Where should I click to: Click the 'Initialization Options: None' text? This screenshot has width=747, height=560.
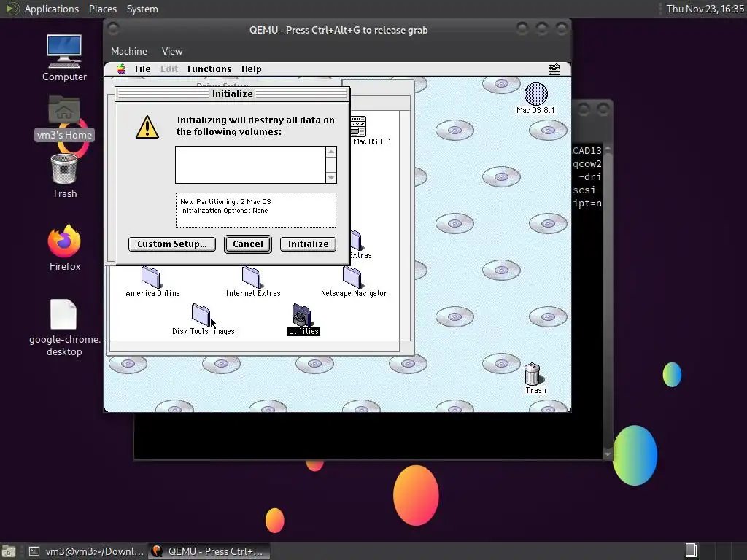(224, 211)
